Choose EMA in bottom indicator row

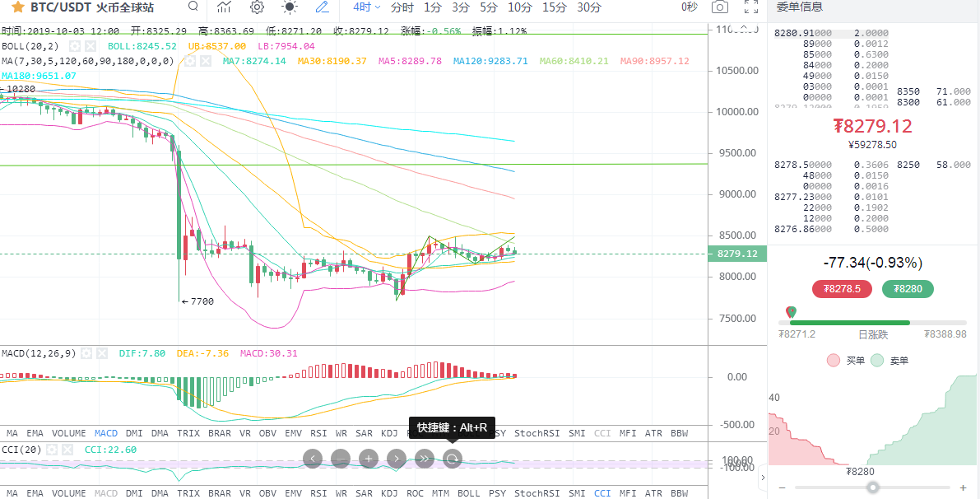point(35,493)
